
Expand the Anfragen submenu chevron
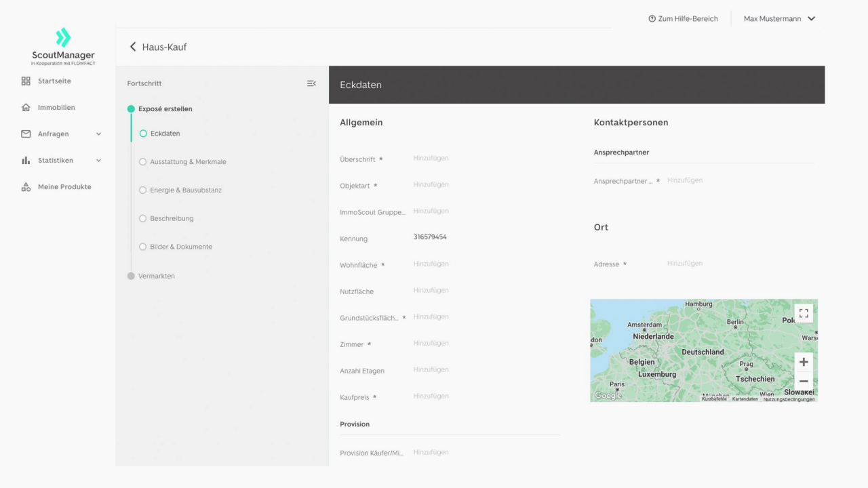[98, 134]
